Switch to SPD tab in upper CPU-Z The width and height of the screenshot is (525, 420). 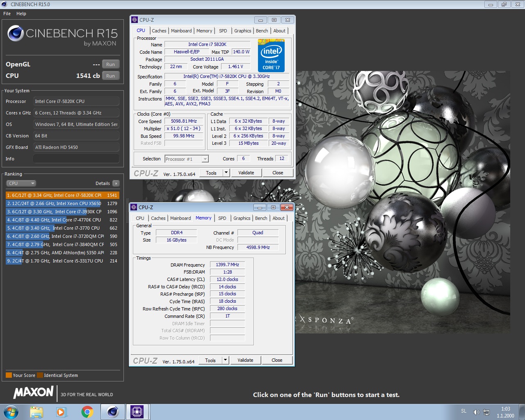pos(223,31)
